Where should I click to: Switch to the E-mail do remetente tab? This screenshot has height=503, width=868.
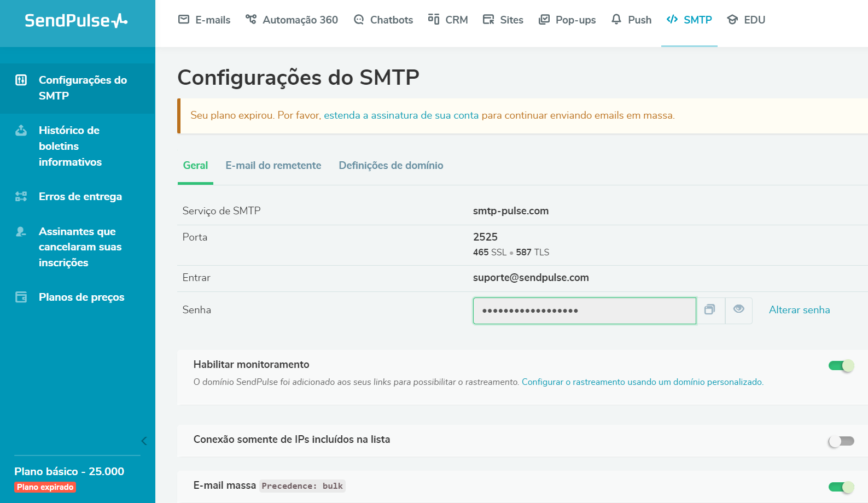pyautogui.click(x=273, y=165)
